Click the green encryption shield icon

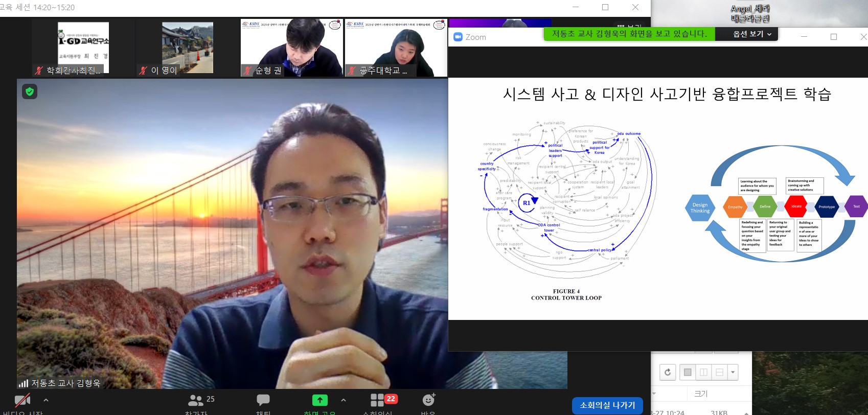click(x=30, y=91)
